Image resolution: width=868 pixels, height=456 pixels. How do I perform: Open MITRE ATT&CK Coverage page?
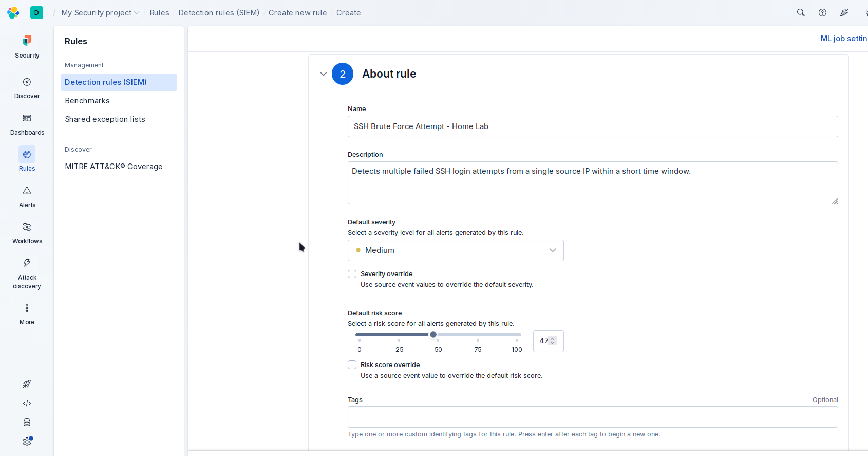[x=114, y=167]
